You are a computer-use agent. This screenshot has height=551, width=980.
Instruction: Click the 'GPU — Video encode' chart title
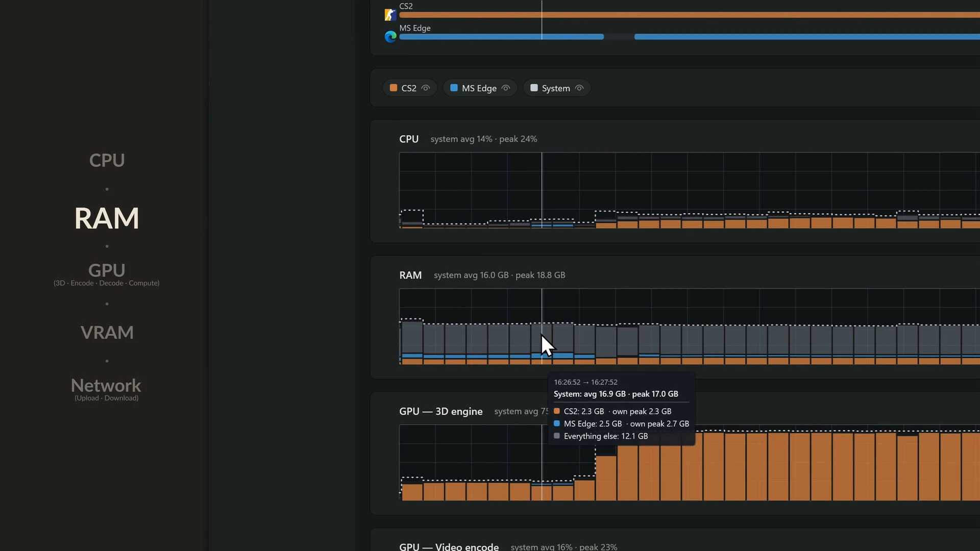click(449, 547)
